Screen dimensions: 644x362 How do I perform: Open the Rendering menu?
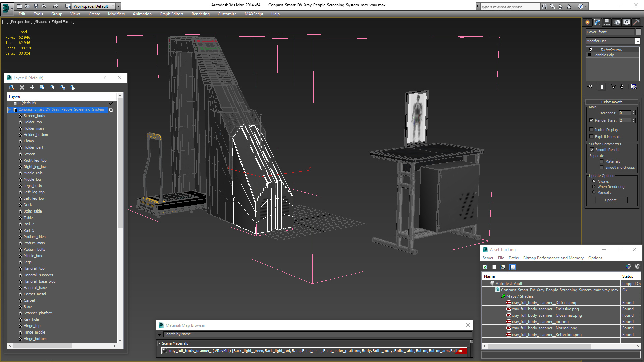[x=200, y=14]
